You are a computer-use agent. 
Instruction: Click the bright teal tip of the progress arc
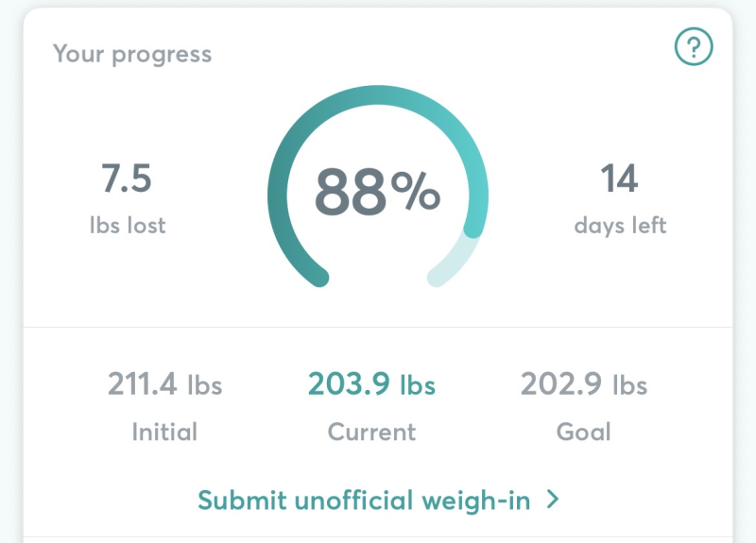point(475,227)
